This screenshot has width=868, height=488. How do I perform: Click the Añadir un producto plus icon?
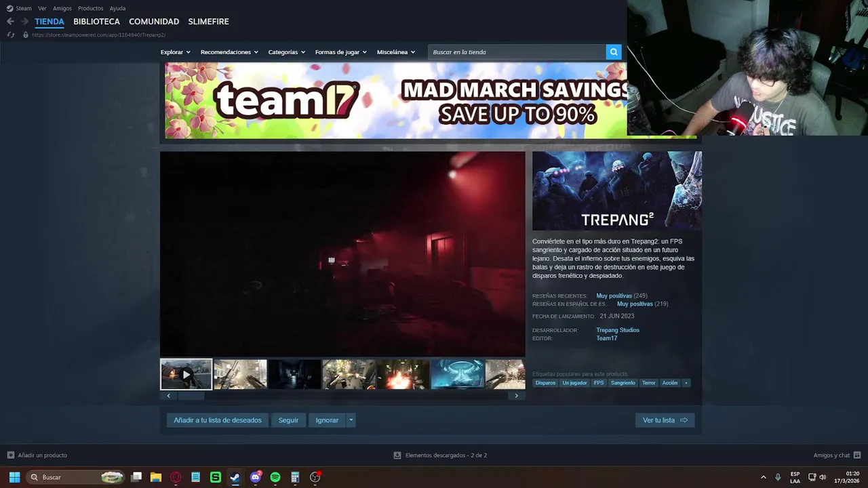point(10,455)
